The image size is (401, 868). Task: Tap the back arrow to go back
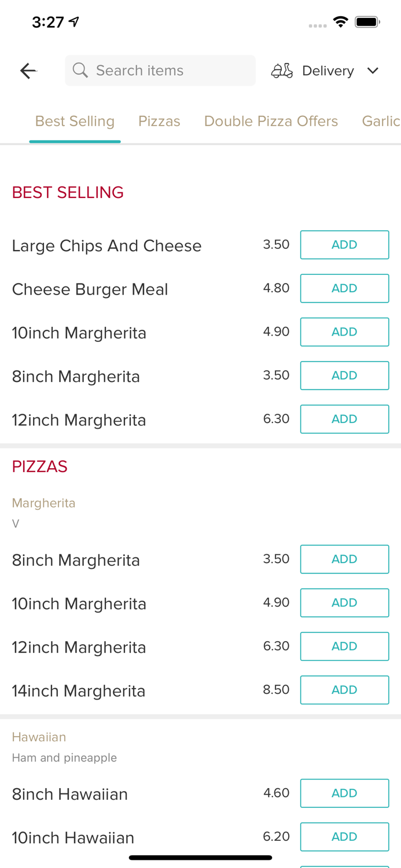28,70
